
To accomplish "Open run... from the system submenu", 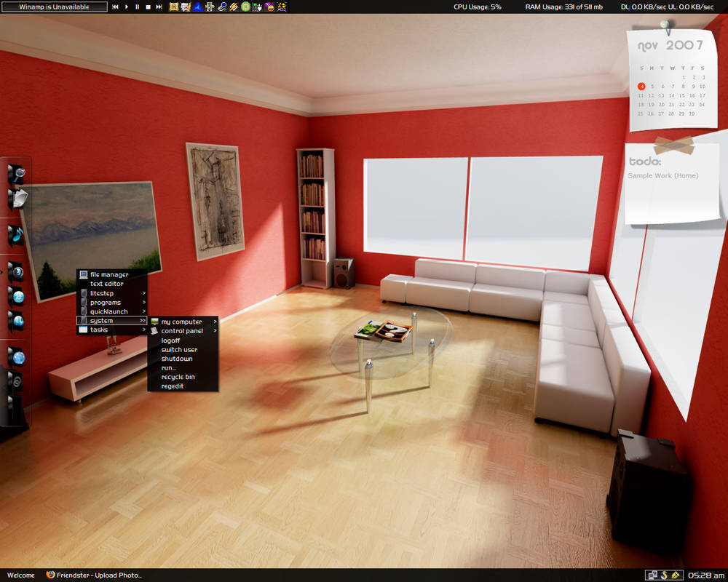I will (x=183, y=368).
